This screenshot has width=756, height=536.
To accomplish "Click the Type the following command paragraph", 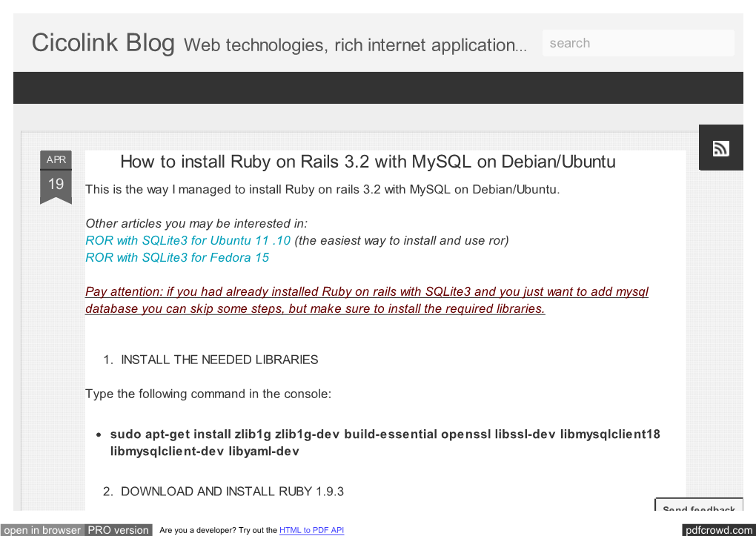I will tap(208, 394).
